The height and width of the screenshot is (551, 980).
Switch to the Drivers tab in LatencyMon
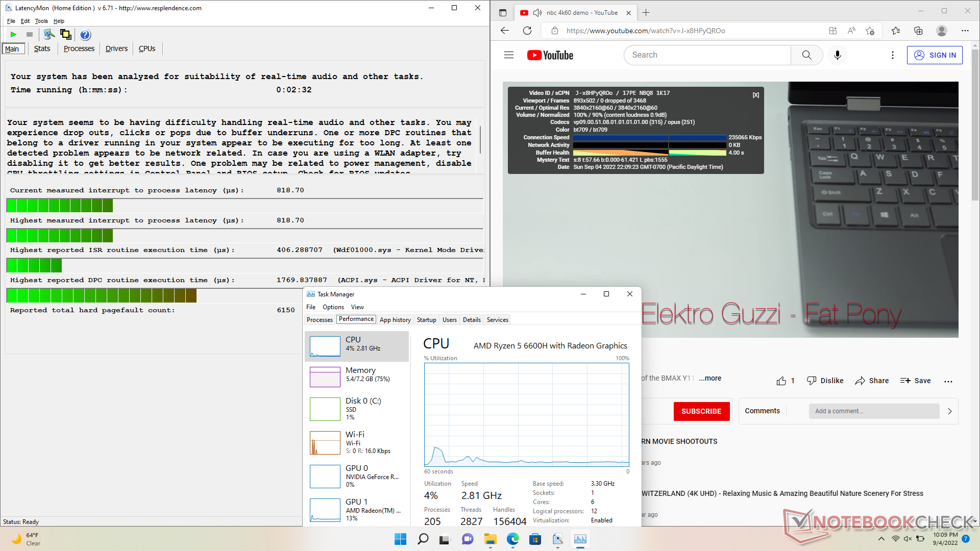click(116, 48)
